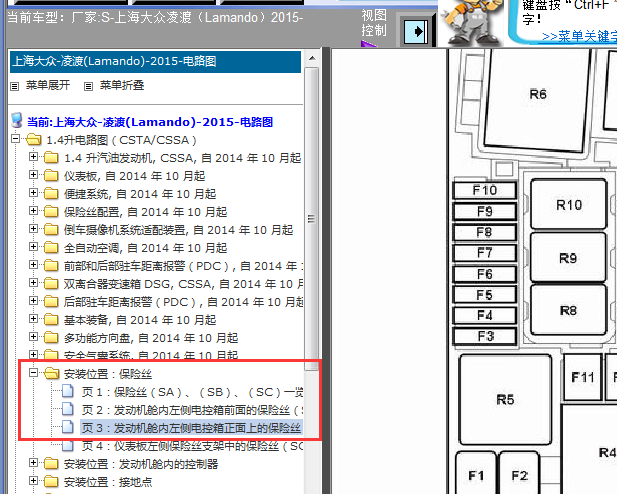Expand the 后部驻车距离报警 node

33,301
